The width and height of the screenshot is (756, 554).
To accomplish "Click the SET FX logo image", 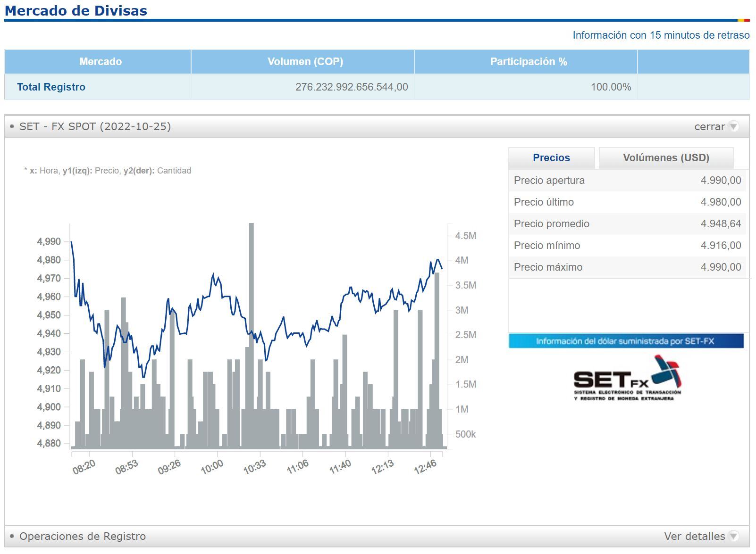I will click(627, 379).
